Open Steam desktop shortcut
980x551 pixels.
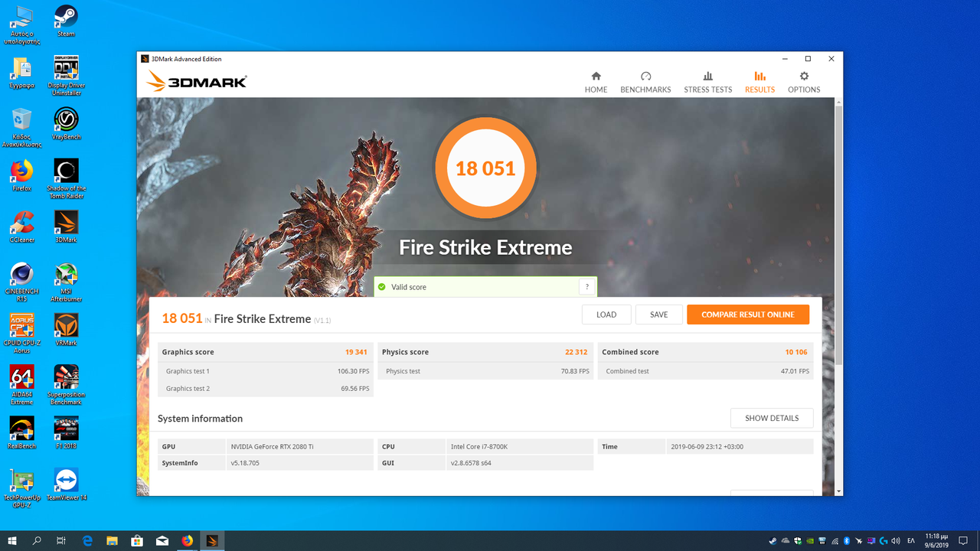click(x=66, y=21)
